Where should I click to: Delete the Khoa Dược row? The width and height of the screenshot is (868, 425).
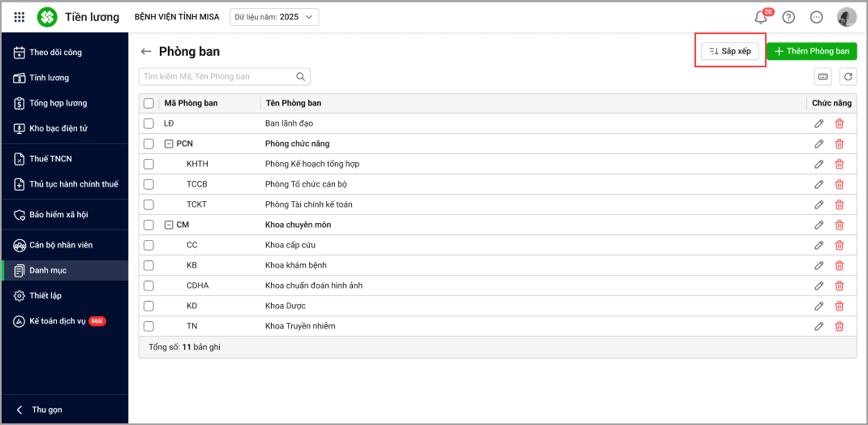click(x=840, y=306)
